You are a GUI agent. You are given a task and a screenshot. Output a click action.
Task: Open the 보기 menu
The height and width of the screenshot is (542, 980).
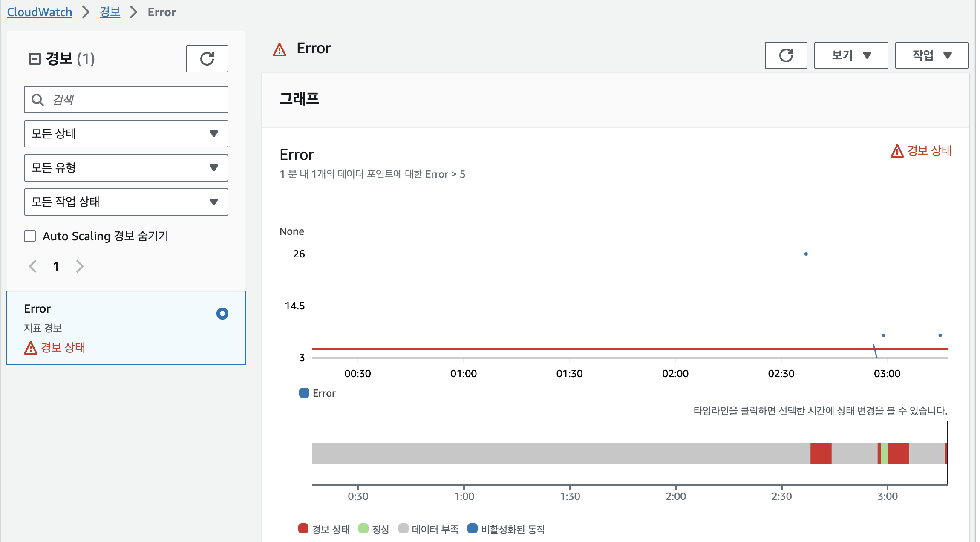(x=850, y=55)
